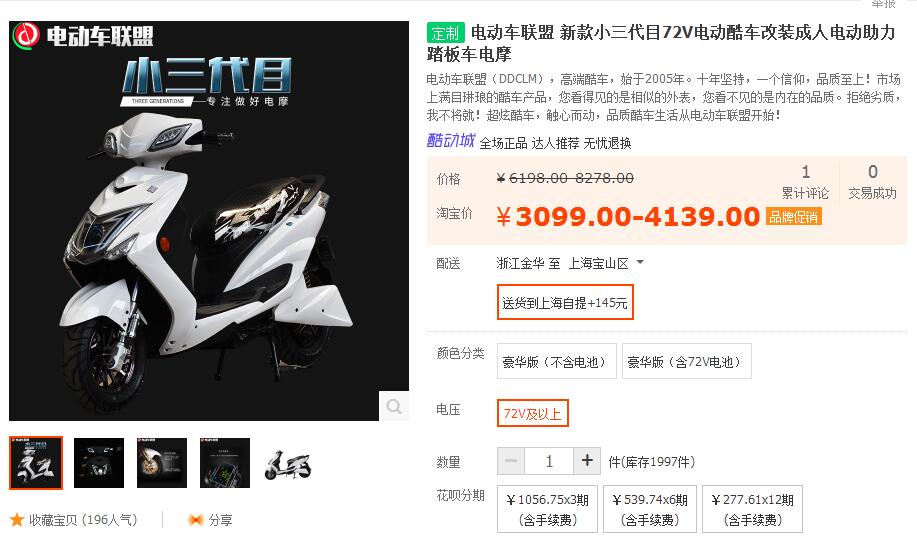
Task: Choose the ¥277.61x12期 installment plan
Action: pyautogui.click(x=752, y=509)
